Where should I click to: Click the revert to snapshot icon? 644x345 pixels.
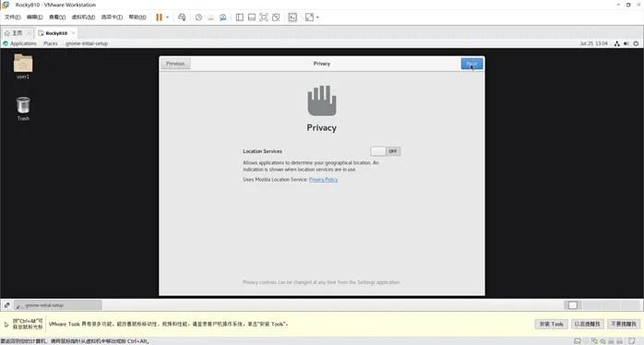pyautogui.click(x=210, y=18)
